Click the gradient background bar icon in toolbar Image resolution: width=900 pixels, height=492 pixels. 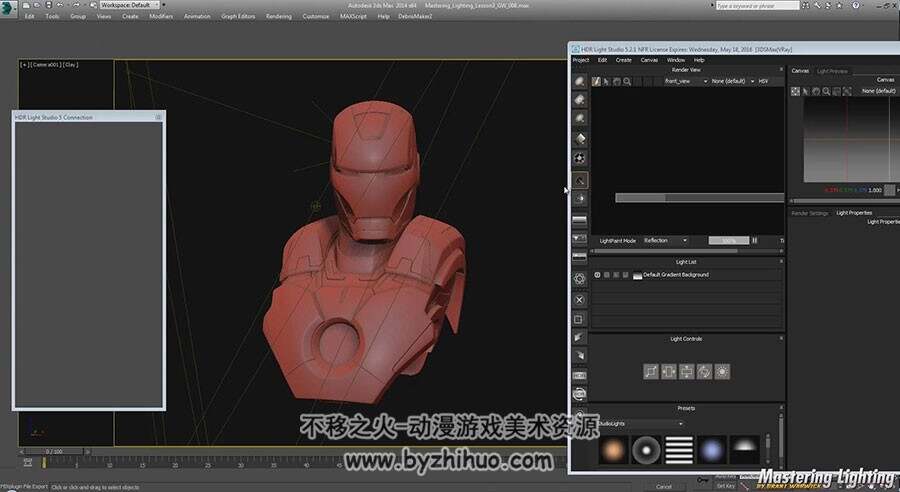[580, 219]
